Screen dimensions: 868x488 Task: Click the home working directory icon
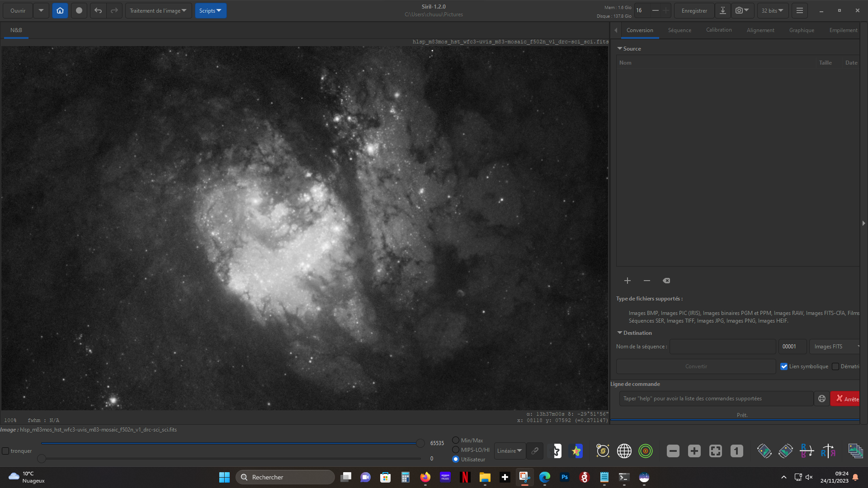click(x=60, y=10)
